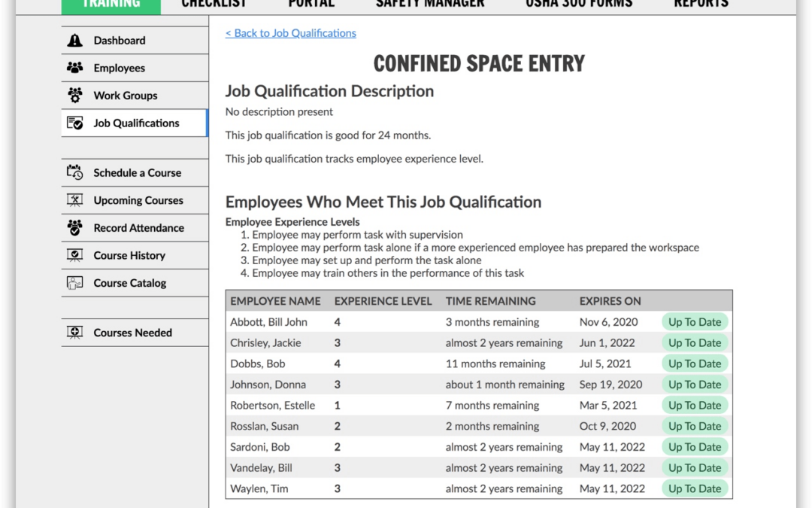Select employee name Abbott, Bill John
Image resolution: width=812 pixels, height=508 pixels.
tap(268, 322)
